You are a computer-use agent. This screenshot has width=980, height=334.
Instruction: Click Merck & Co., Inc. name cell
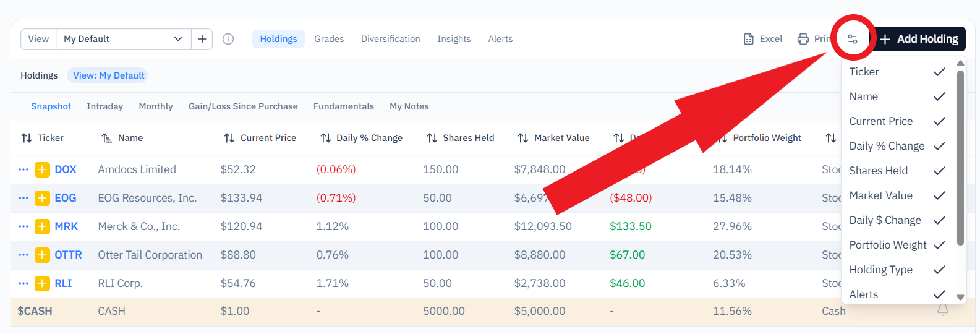pos(139,226)
